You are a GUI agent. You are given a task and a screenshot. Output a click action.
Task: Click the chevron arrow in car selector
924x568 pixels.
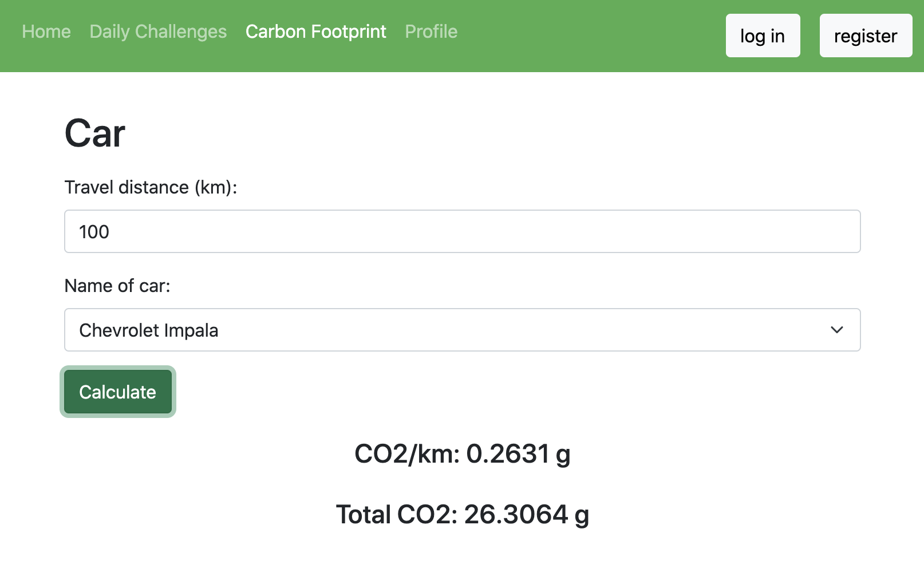coord(836,330)
